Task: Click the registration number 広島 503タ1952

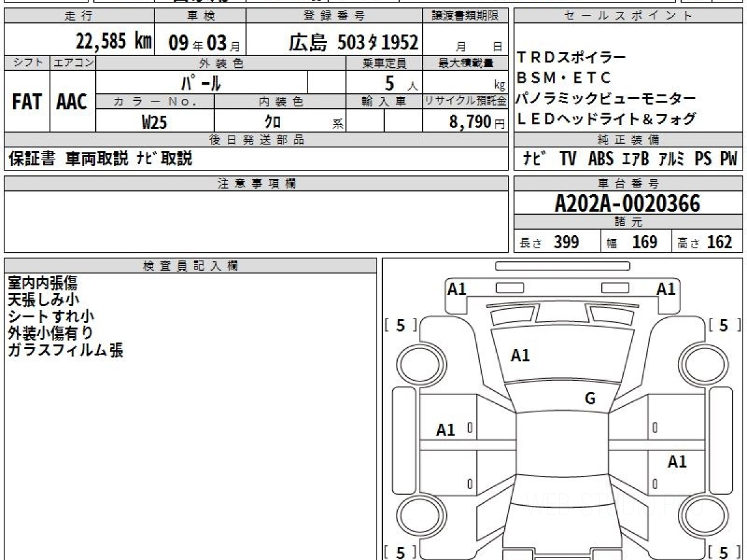Action: pyautogui.click(x=353, y=42)
